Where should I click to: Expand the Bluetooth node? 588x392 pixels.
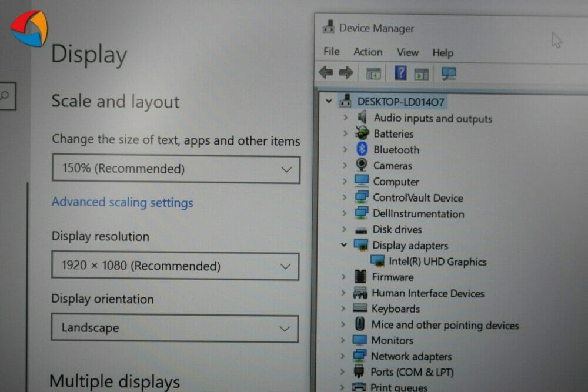(x=345, y=149)
